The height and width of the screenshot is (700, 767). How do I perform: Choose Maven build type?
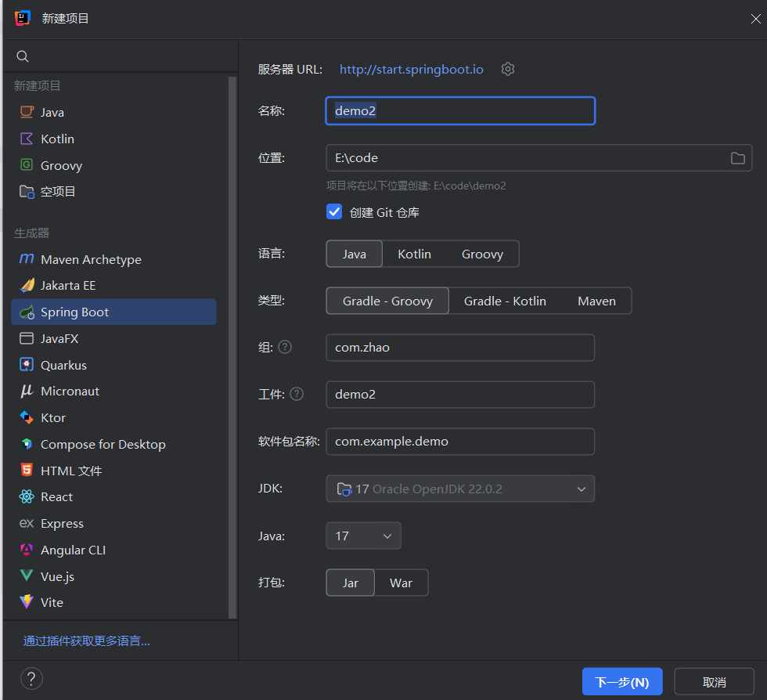point(596,301)
